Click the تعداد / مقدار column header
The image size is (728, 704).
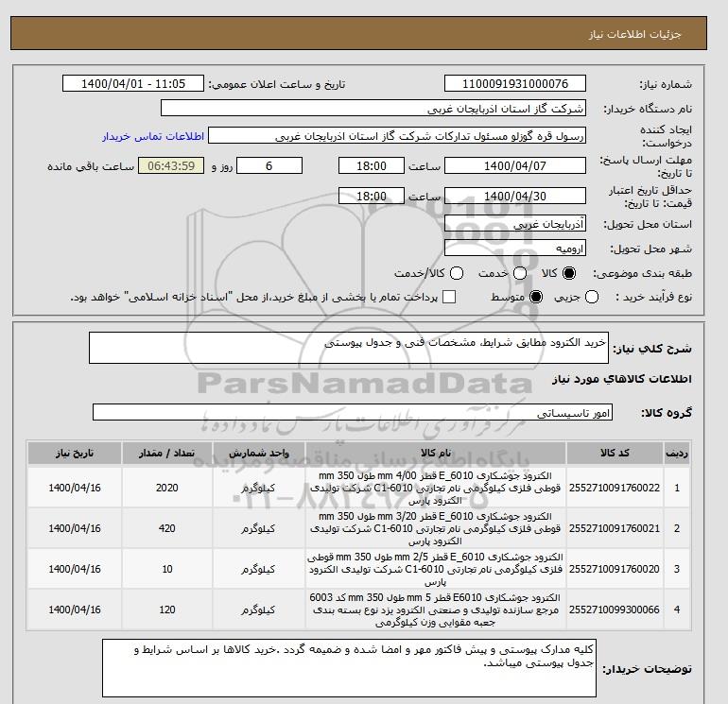pyautogui.click(x=167, y=453)
